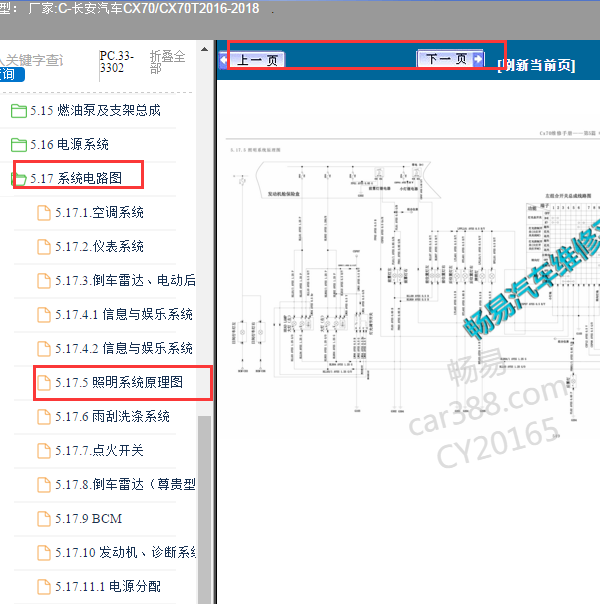
Task: Go to next page with 下一页 button
Action: point(450,59)
